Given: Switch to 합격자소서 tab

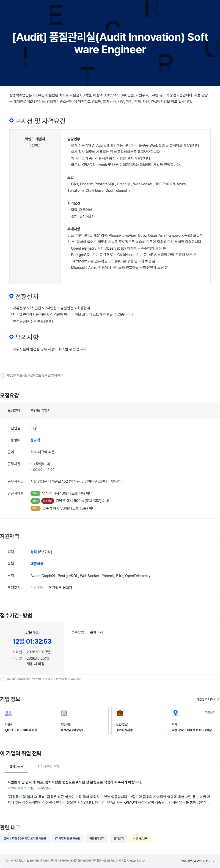Looking at the screenshot, I should [16, 767].
